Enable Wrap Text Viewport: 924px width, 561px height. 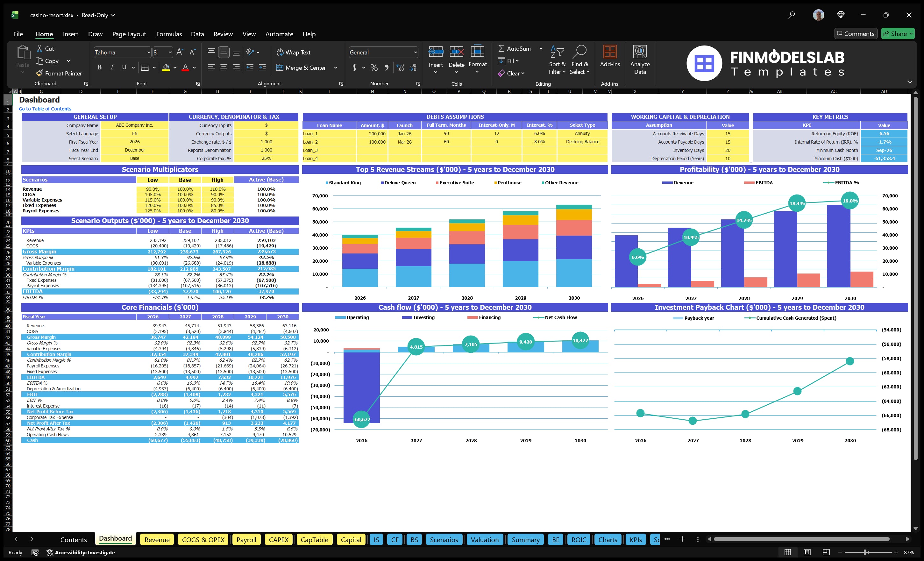coord(294,52)
